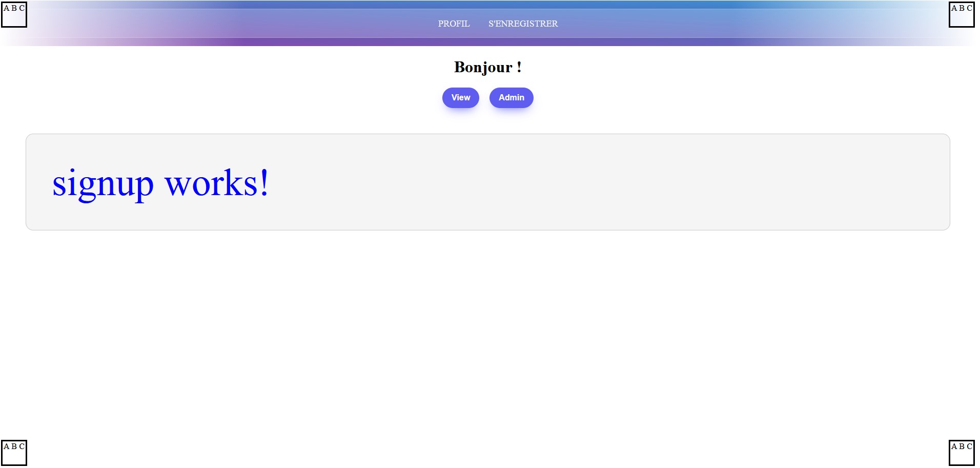Screen dimensions: 980x468
Task: Click the broken image icon in top-left corner
Action: tap(14, 14)
